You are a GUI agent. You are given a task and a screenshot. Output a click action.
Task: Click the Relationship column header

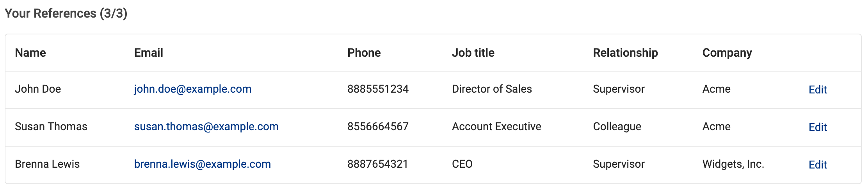(x=626, y=53)
